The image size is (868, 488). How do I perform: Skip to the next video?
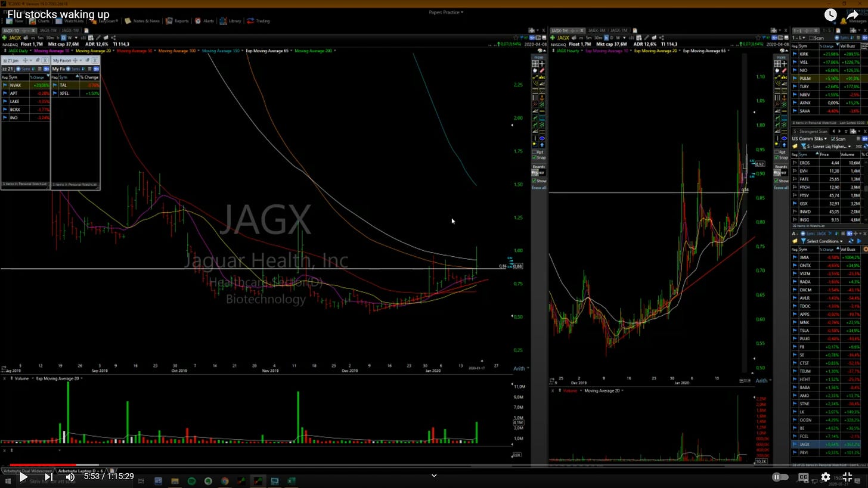(x=48, y=477)
